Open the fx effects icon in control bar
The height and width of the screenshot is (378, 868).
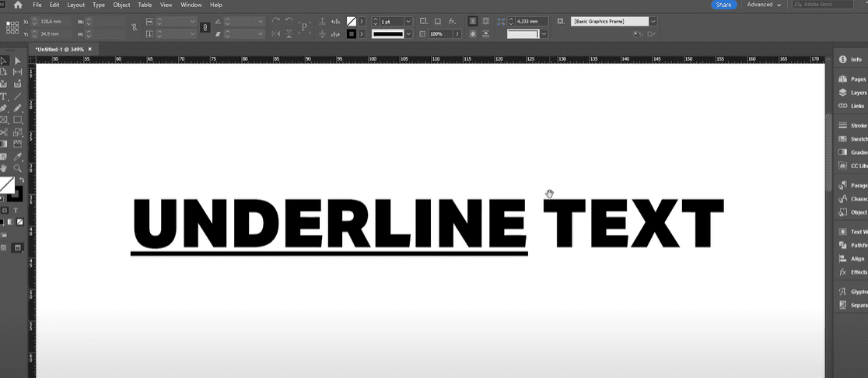tap(452, 21)
